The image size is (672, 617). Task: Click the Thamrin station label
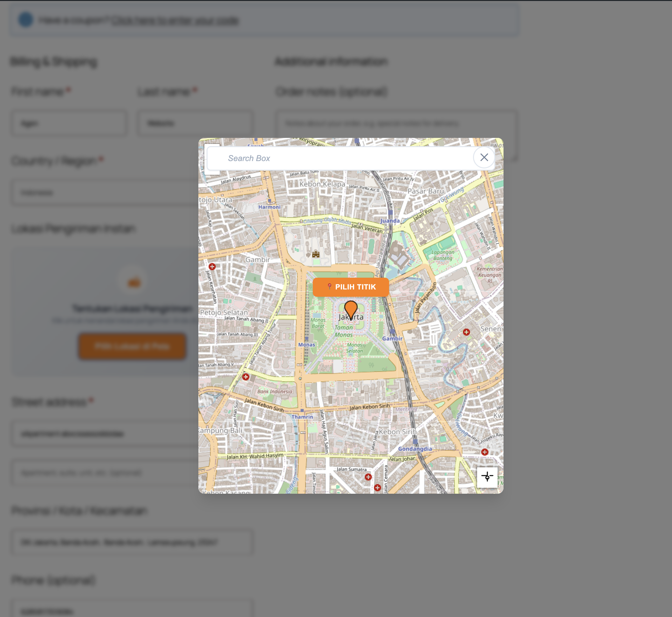click(x=302, y=417)
